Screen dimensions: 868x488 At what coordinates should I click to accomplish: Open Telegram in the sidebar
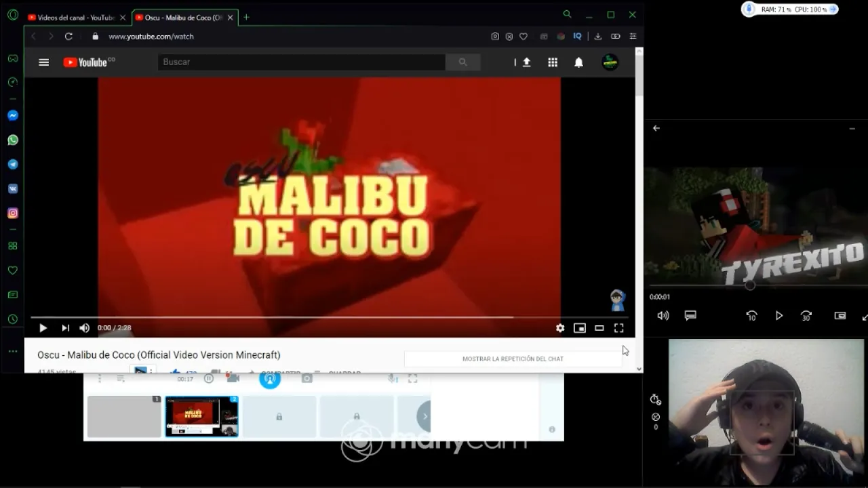[13, 165]
